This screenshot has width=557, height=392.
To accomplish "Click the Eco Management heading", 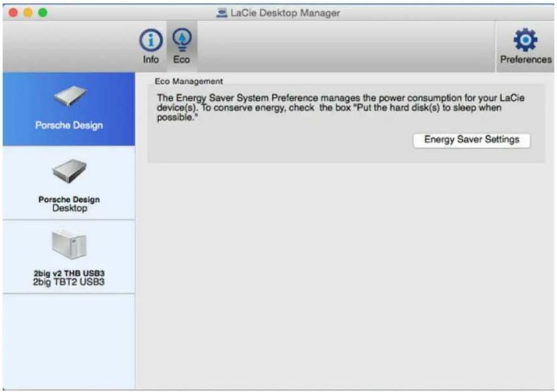I will [x=189, y=82].
